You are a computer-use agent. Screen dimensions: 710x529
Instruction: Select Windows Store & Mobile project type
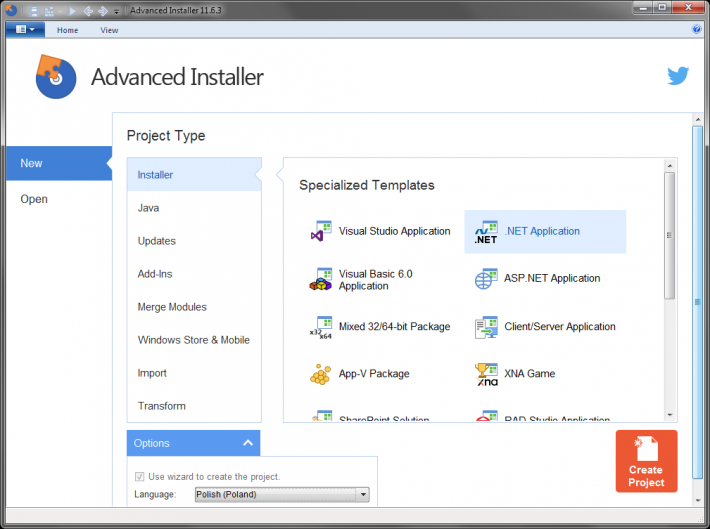194,340
